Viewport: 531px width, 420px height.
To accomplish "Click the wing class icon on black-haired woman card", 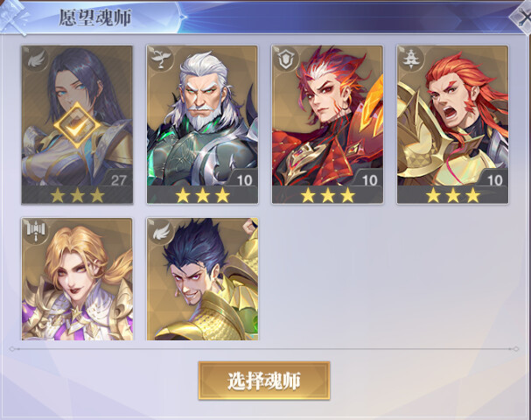I will pyautogui.click(x=36, y=59).
